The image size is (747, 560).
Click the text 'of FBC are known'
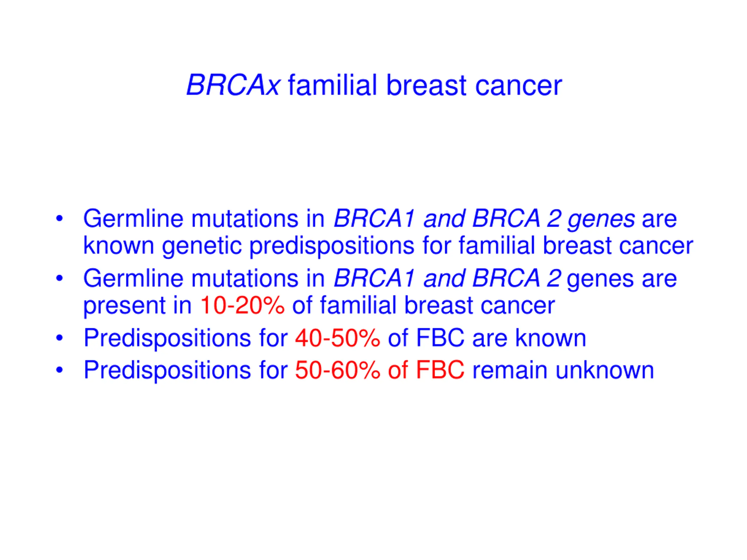pyautogui.click(x=487, y=337)
